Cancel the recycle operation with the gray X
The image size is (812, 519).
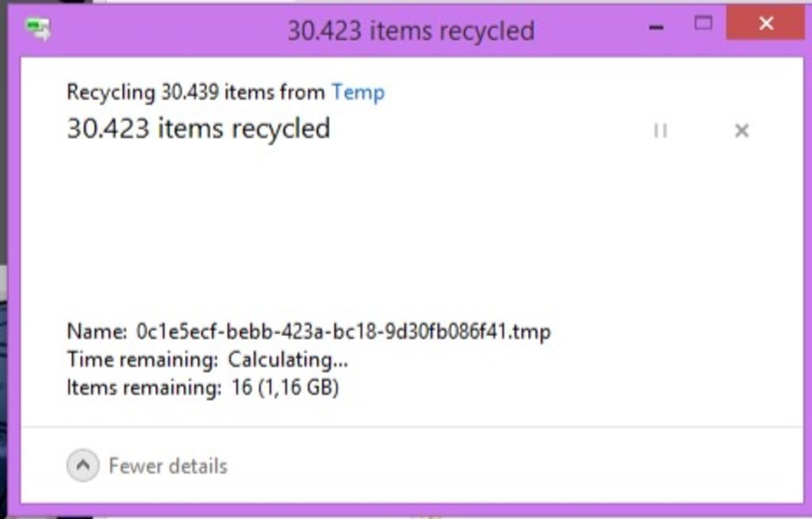point(741,131)
